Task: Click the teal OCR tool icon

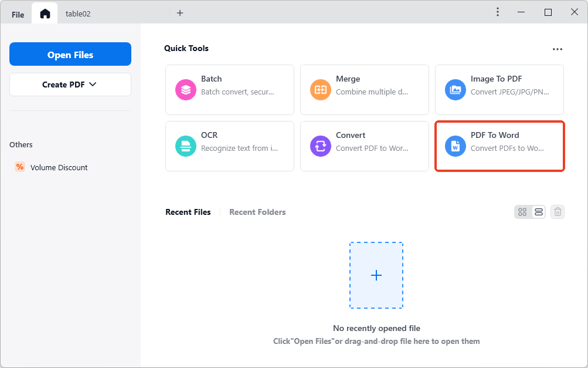Action: [x=186, y=146]
